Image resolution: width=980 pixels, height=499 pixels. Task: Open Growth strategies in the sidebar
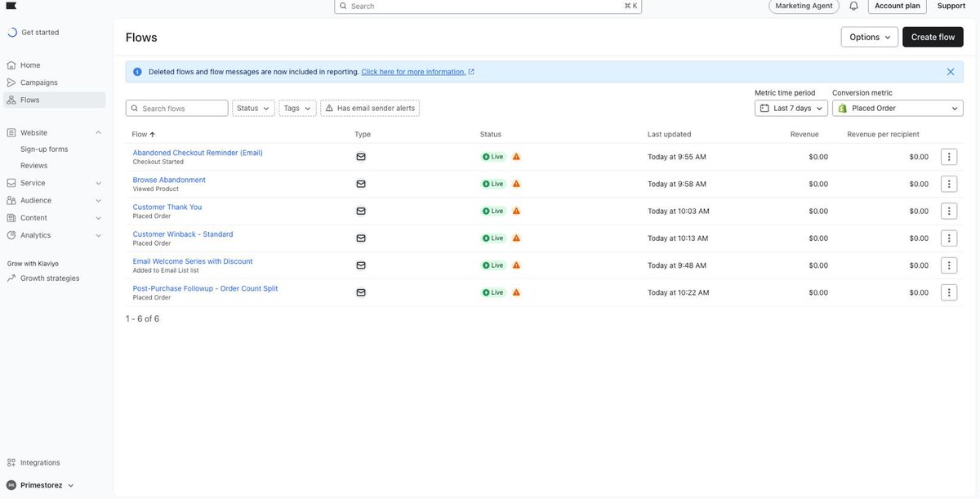point(50,278)
